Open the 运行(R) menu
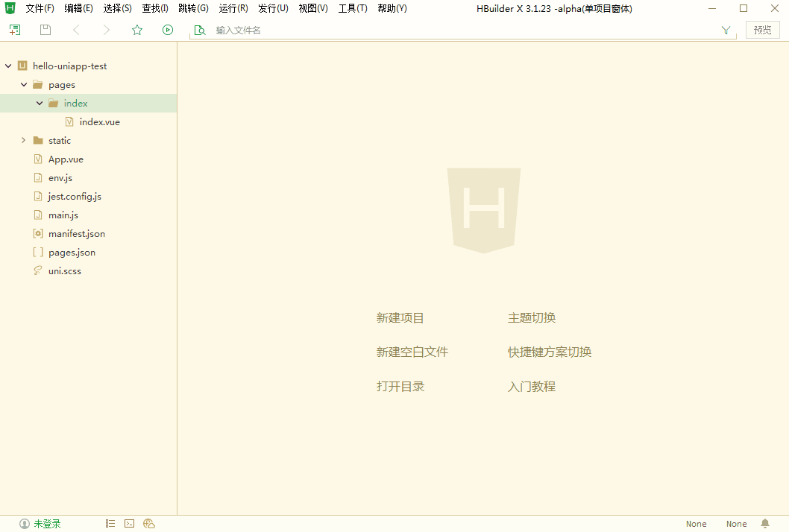 tap(233, 8)
